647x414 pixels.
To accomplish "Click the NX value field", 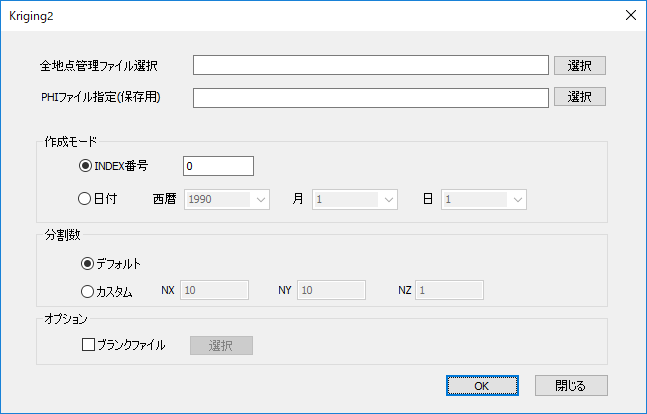I will click(x=214, y=291).
